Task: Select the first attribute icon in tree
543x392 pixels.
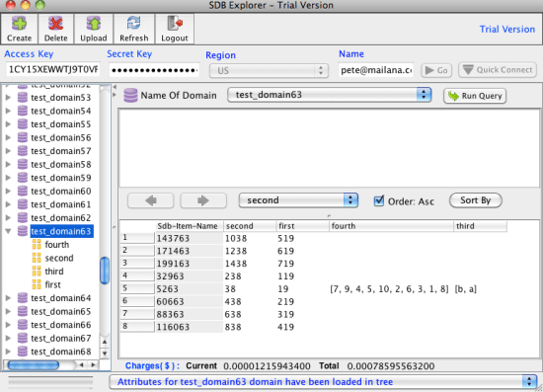Action: click(37, 284)
